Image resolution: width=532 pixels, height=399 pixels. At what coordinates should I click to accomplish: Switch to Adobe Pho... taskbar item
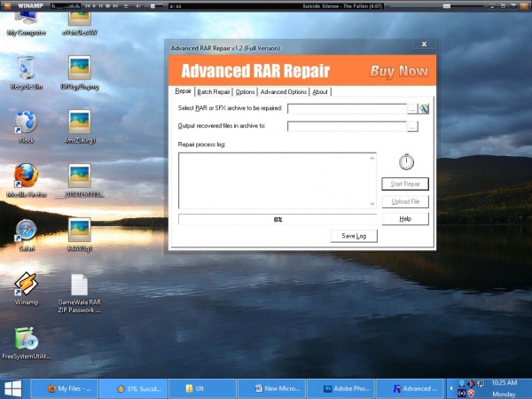point(341,389)
